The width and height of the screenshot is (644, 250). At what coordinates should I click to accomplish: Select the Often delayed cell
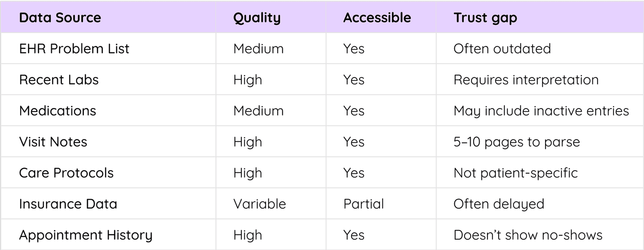tap(499, 204)
